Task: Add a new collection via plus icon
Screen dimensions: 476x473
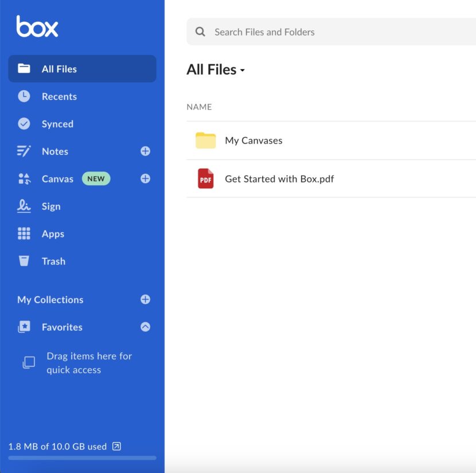Action: [145, 299]
